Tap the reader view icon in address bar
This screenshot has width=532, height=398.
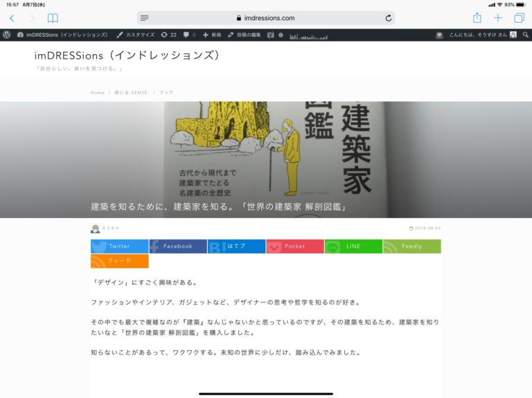145,18
